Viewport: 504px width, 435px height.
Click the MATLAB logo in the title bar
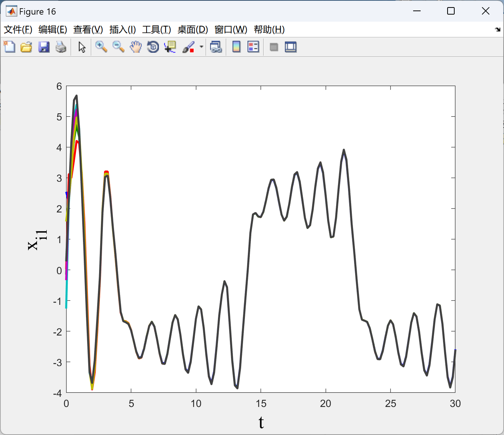click(x=11, y=11)
